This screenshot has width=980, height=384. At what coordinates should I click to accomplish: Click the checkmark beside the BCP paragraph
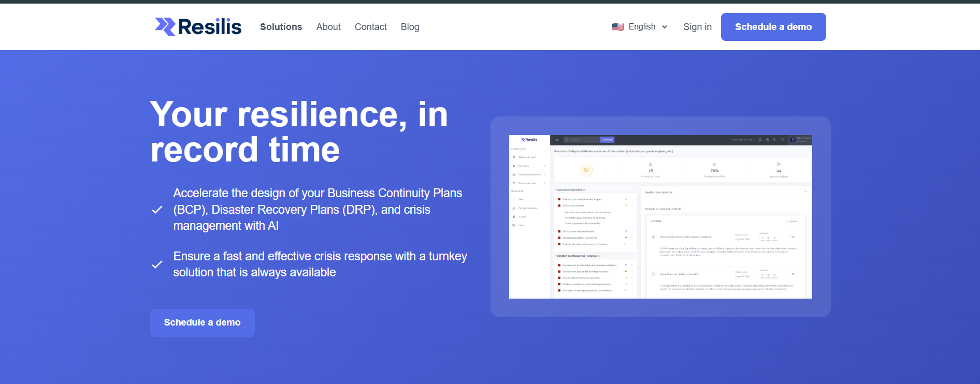157,210
